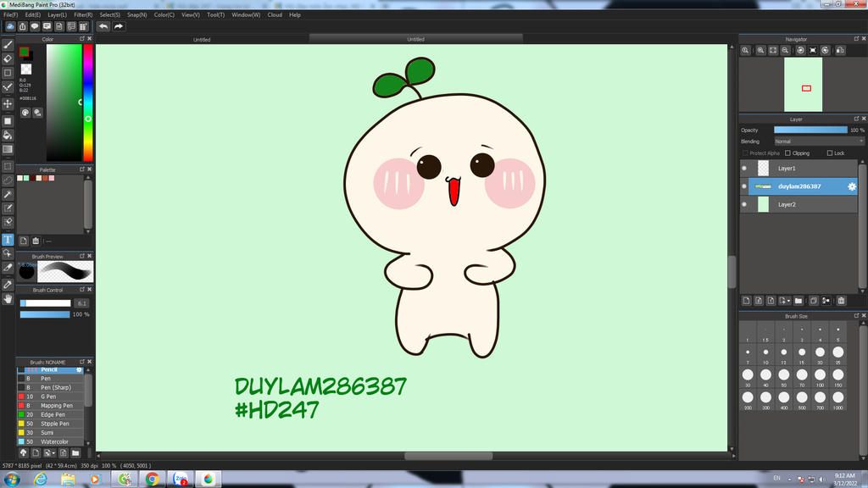
Task: Open the Cloud menu
Action: [275, 15]
